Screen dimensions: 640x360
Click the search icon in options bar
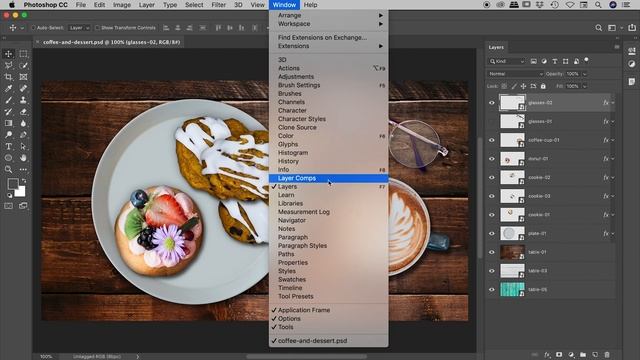(598, 28)
